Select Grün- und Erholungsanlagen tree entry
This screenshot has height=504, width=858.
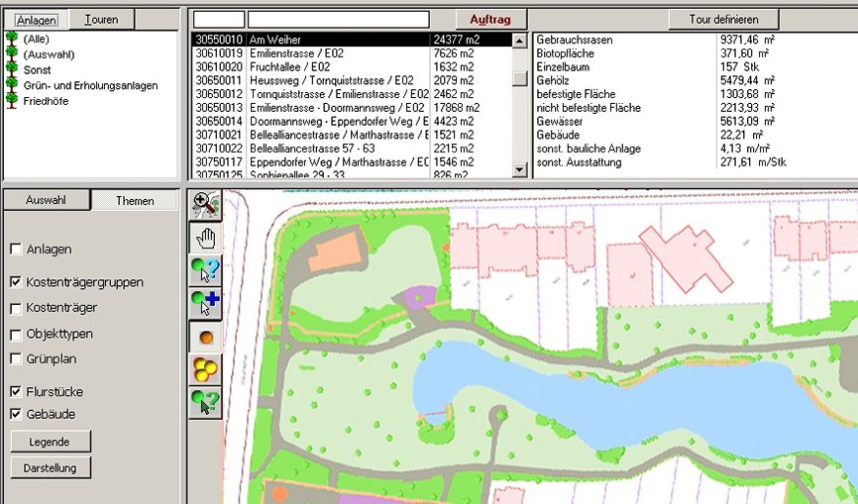[90, 85]
